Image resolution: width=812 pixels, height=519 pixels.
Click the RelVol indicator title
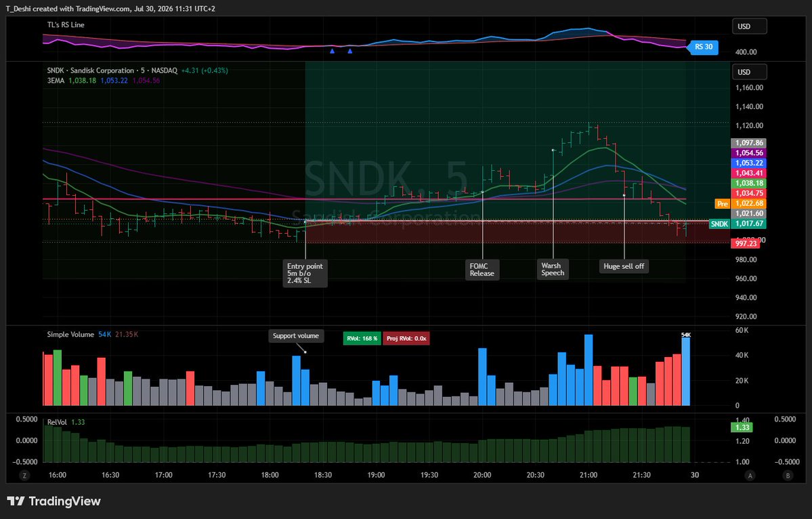(57, 422)
